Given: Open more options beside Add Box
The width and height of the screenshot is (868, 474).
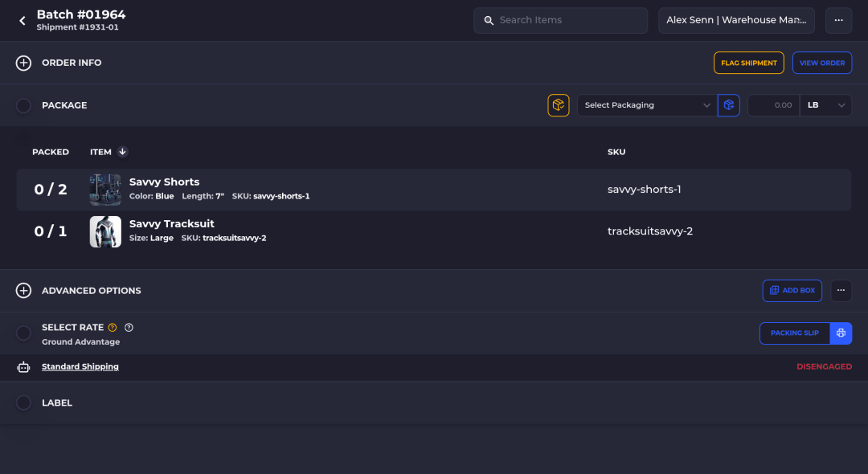Looking at the screenshot, I should pyautogui.click(x=841, y=290).
